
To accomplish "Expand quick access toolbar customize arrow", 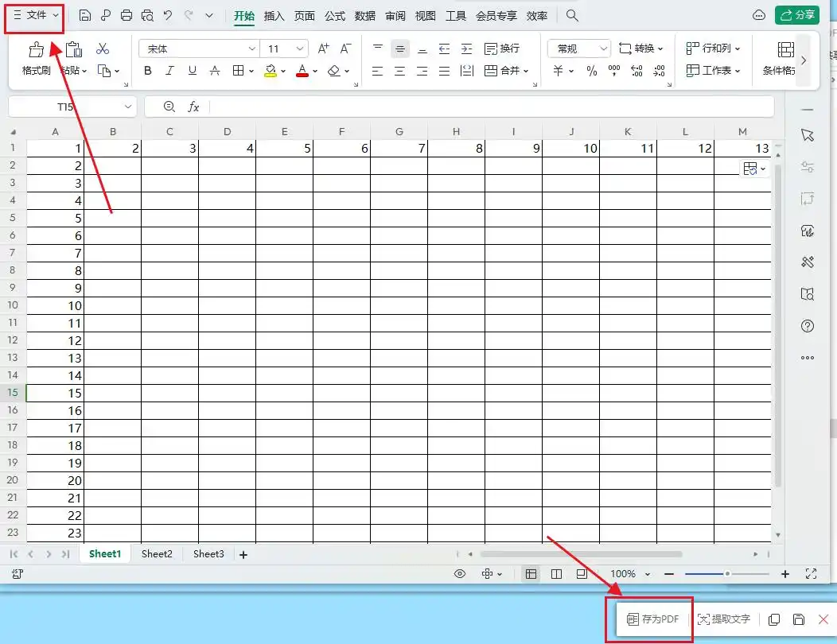I will (209, 15).
